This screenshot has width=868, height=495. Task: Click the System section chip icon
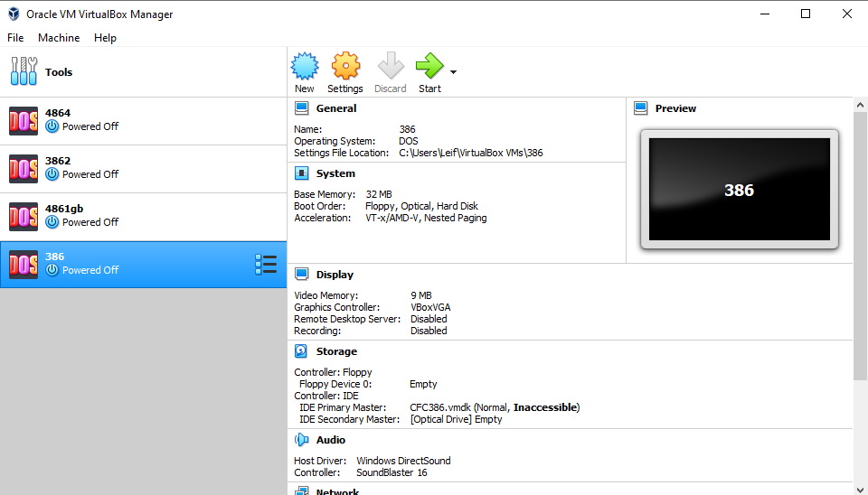[302, 173]
